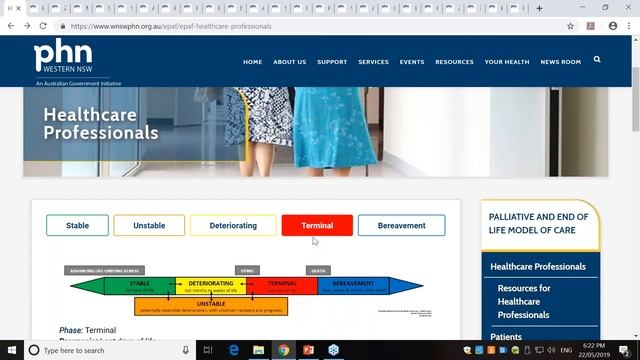This screenshot has height=360, width=640.
Task: Open the Windows Start menu
Action: (x=12, y=350)
